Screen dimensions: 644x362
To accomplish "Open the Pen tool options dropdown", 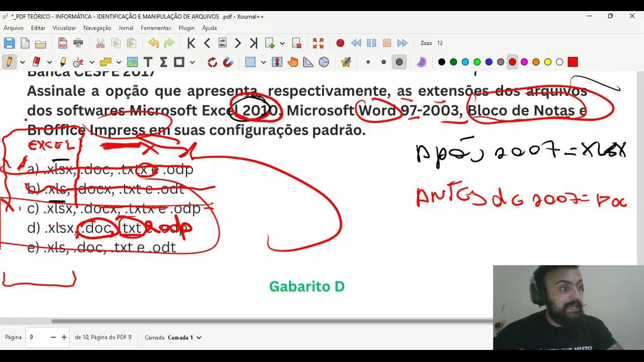I will click(23, 62).
